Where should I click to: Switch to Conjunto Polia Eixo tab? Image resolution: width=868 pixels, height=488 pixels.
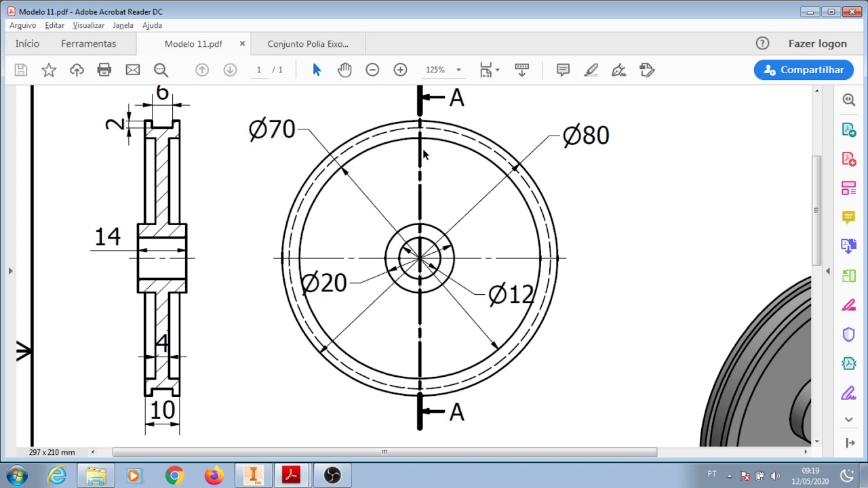(308, 44)
